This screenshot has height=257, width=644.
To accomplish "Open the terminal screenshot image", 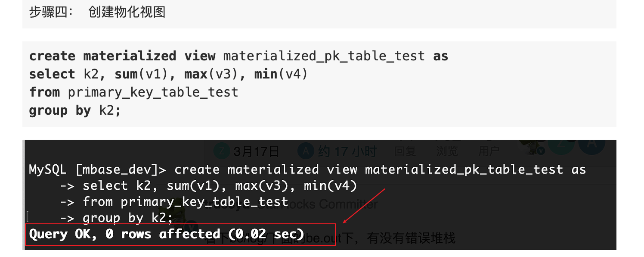I will click(319, 194).
